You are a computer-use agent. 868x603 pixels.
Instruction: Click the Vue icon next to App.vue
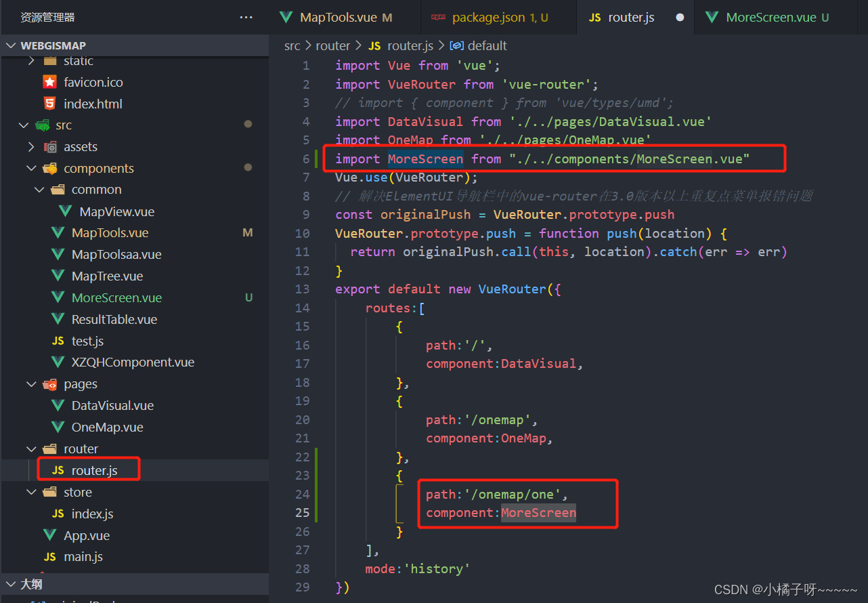tap(49, 535)
